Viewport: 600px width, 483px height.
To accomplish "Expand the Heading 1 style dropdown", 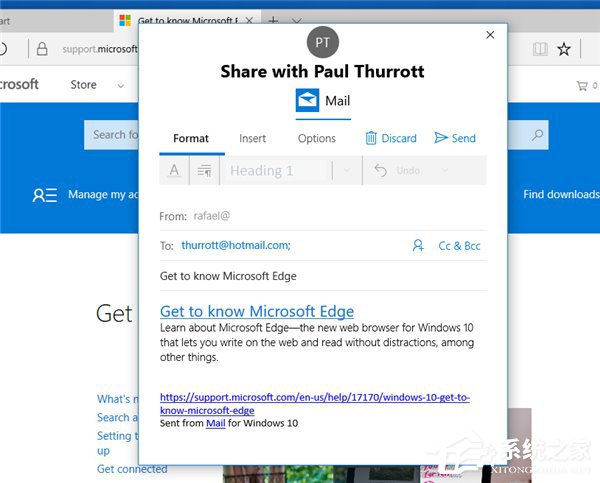I will pos(347,170).
